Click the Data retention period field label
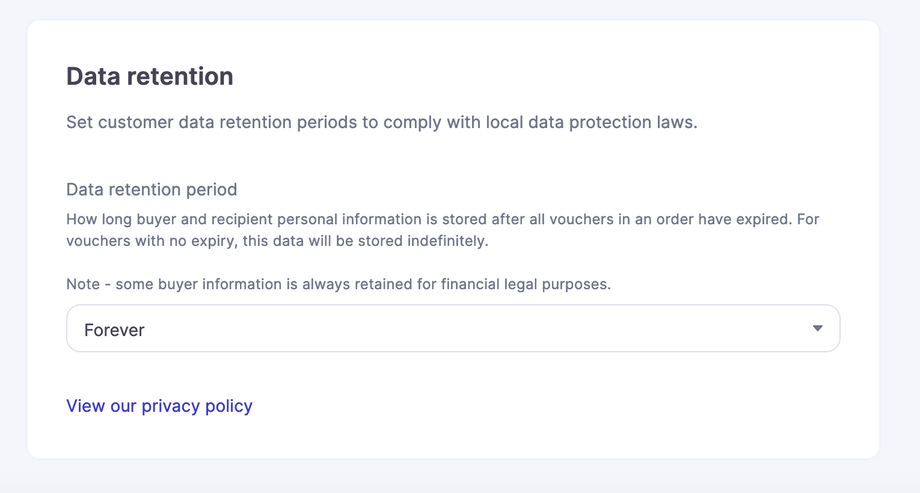920x493 pixels. 151,189
